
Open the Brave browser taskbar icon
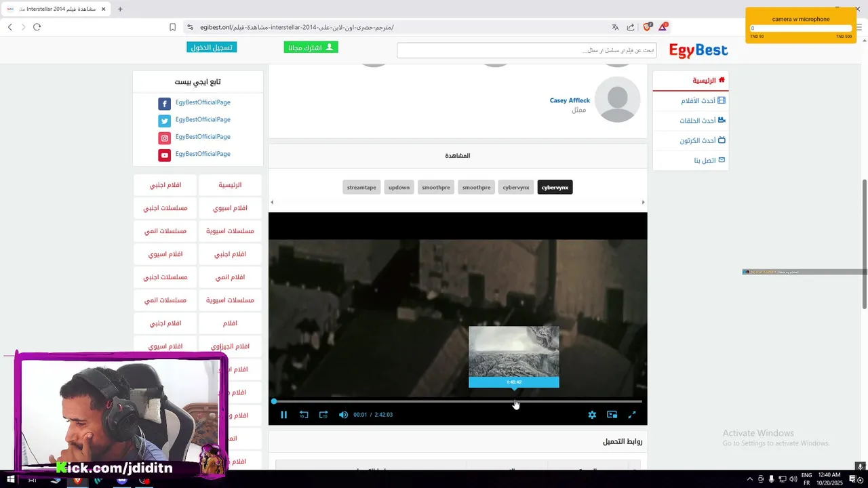coord(77,479)
